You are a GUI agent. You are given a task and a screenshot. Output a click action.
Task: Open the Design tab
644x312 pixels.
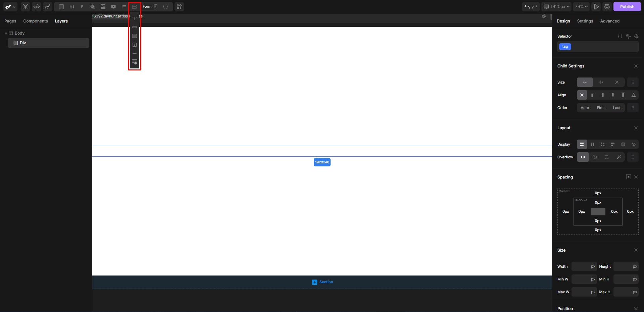[x=563, y=21]
